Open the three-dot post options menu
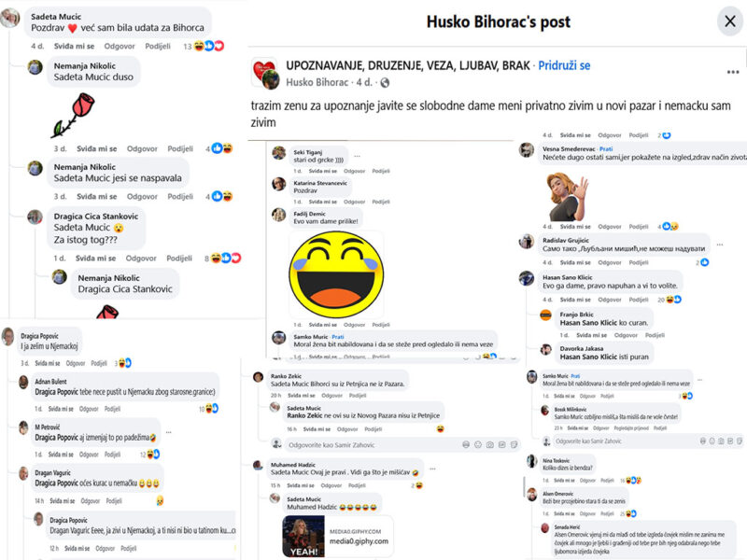747x560 pixels. click(733, 72)
